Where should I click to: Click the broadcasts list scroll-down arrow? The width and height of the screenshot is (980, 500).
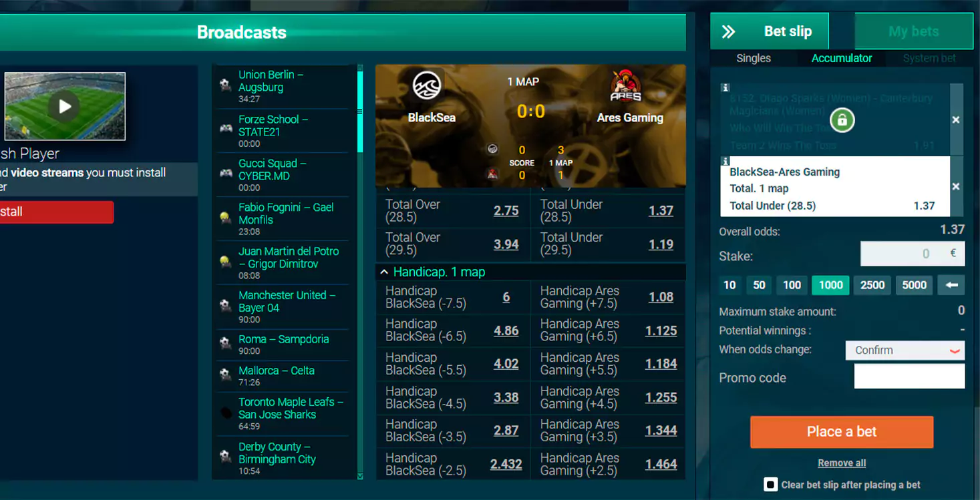pos(360,476)
